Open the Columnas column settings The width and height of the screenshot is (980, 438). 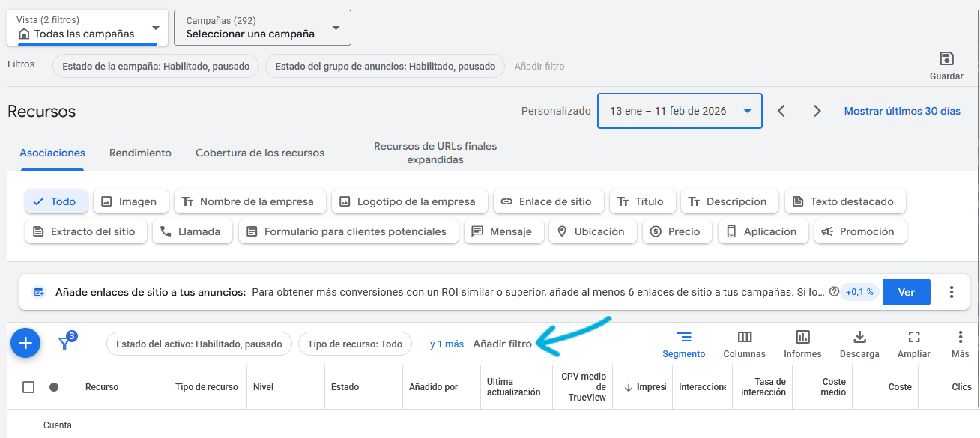744,338
